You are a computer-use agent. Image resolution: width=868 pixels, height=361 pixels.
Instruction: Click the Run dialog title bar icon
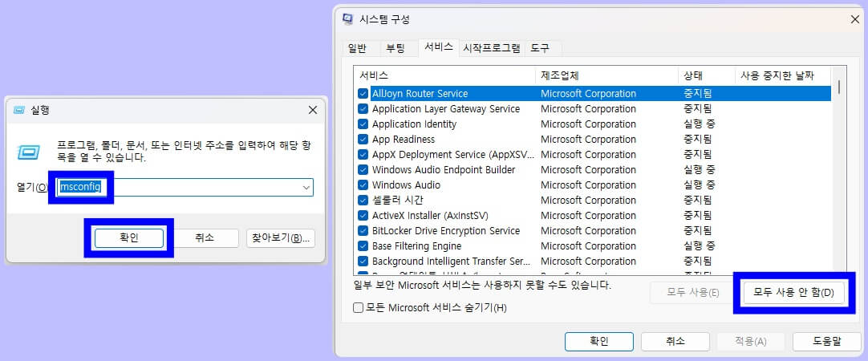(x=19, y=110)
